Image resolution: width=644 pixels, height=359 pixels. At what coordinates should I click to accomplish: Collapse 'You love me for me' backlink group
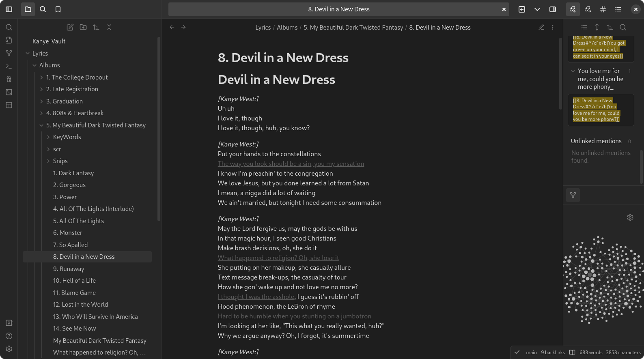point(573,71)
